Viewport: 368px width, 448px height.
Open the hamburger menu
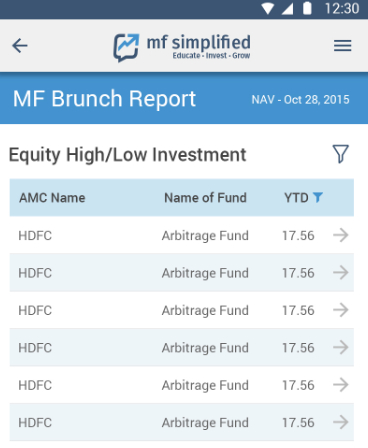[x=343, y=46]
